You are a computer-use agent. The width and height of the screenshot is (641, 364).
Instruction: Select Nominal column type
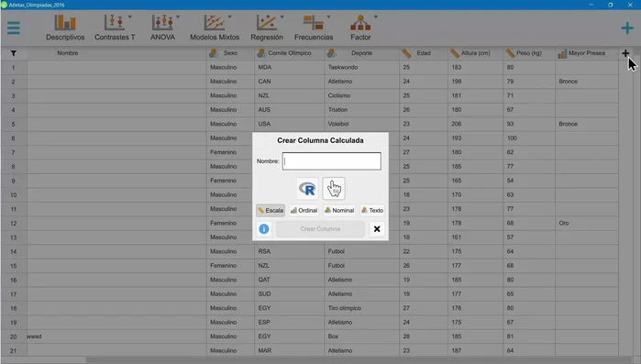pos(339,210)
